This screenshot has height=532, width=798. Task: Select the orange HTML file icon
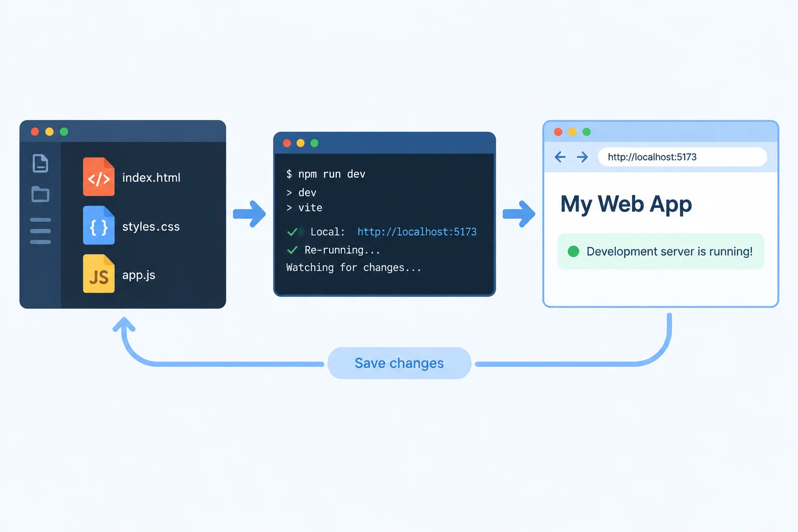(99, 177)
